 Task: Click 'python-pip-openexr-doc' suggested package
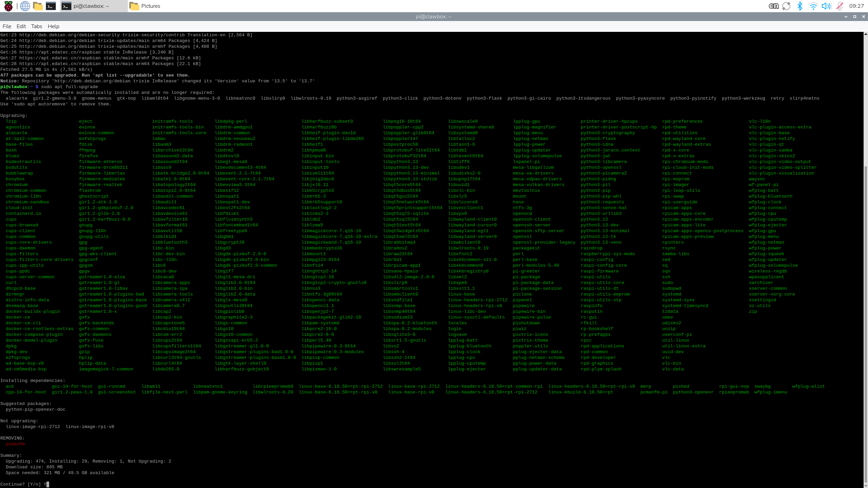click(36, 409)
